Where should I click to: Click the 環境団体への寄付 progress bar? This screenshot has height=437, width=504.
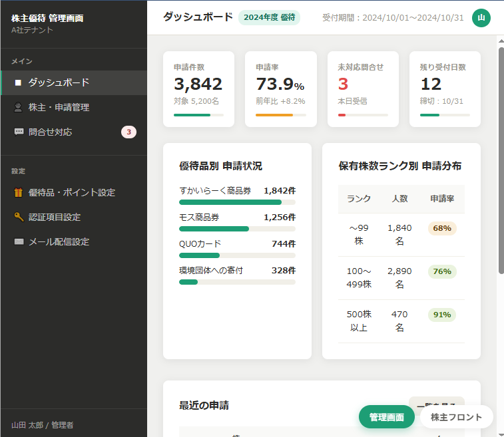(x=237, y=282)
